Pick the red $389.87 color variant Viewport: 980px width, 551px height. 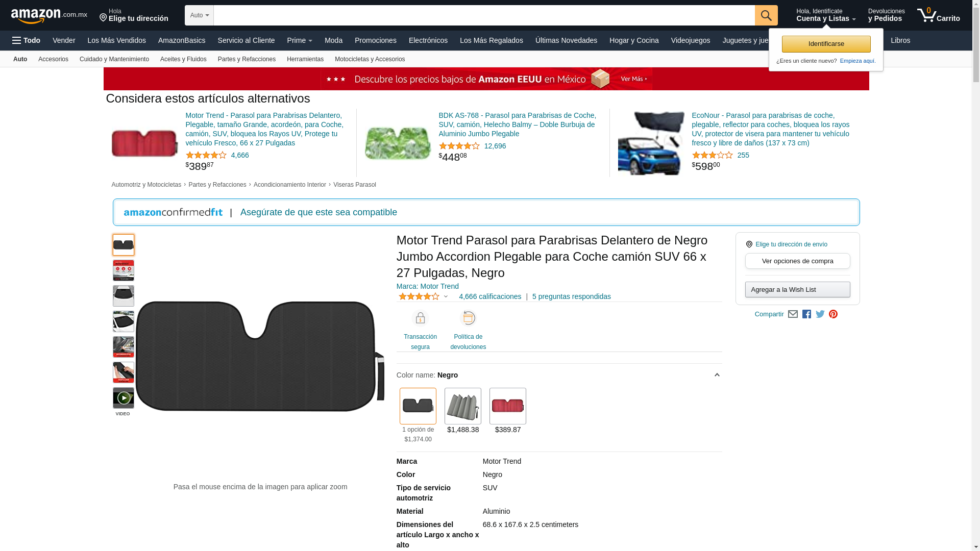507,406
